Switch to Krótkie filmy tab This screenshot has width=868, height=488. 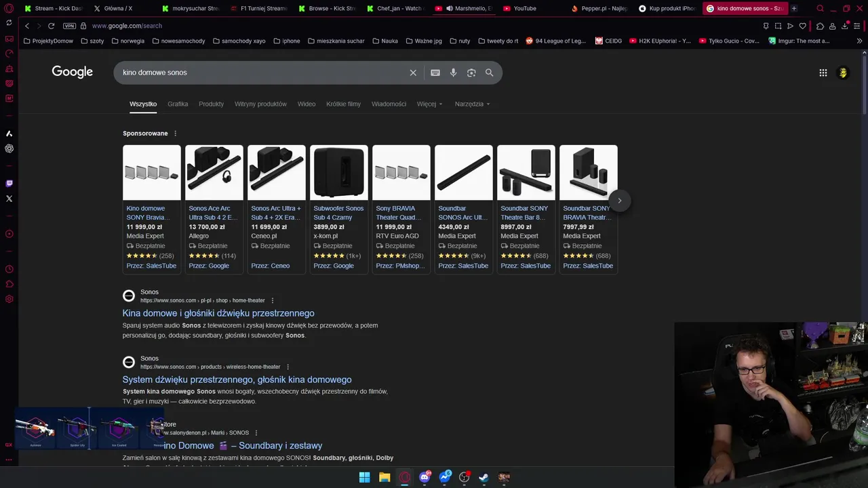click(343, 104)
